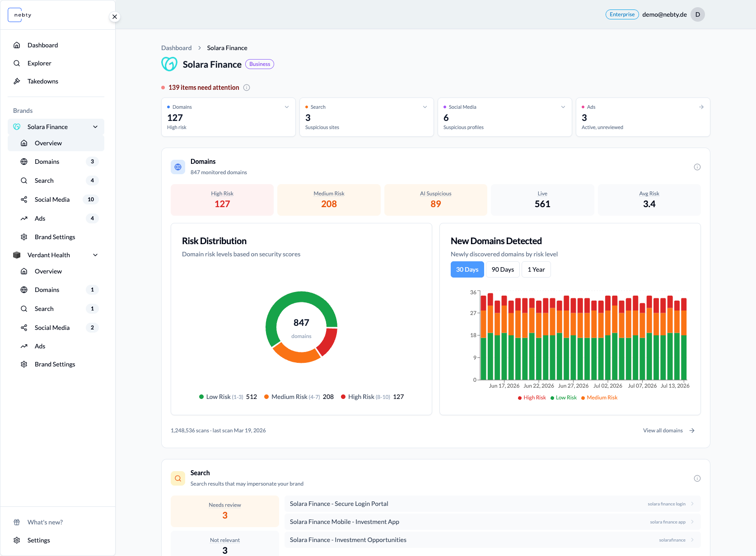Image resolution: width=756 pixels, height=556 pixels.
Task: Open Brand Settings gear under Solara Finance
Action: click(24, 237)
